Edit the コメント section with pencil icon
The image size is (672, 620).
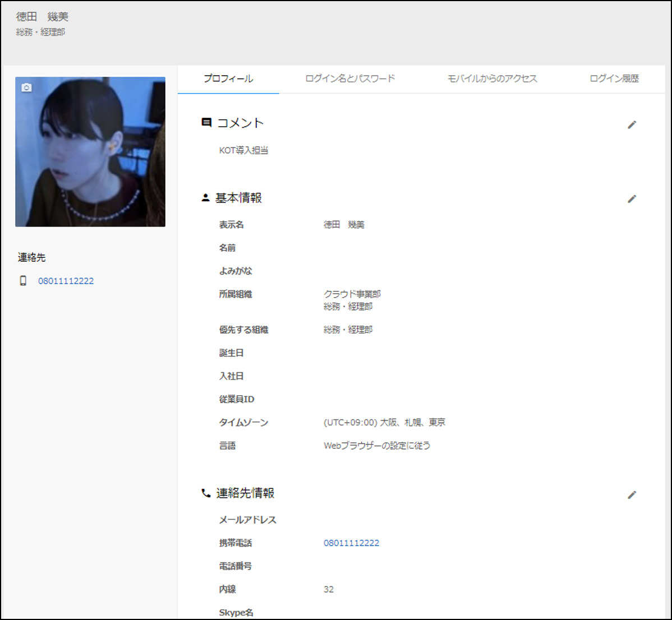click(x=632, y=124)
